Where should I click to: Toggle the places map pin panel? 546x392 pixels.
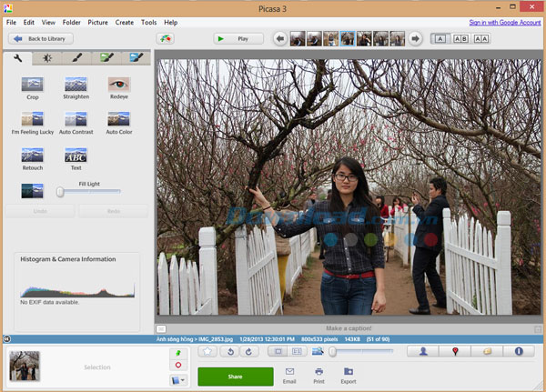point(455,351)
